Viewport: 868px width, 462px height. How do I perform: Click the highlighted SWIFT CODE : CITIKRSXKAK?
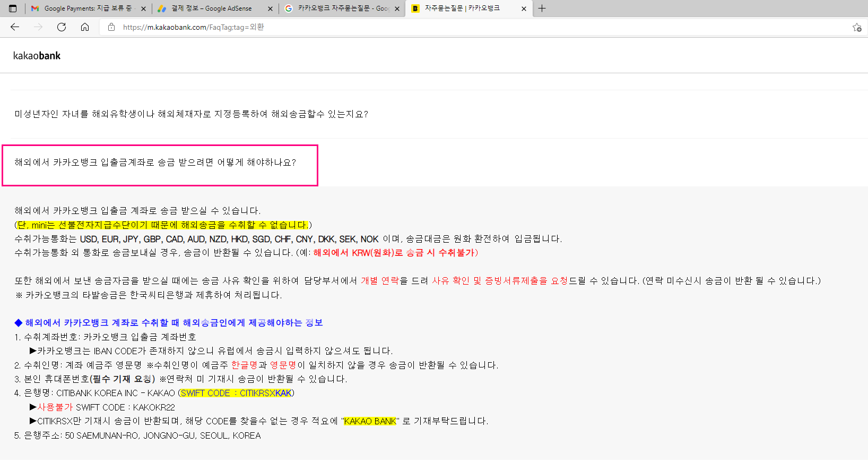(236, 393)
